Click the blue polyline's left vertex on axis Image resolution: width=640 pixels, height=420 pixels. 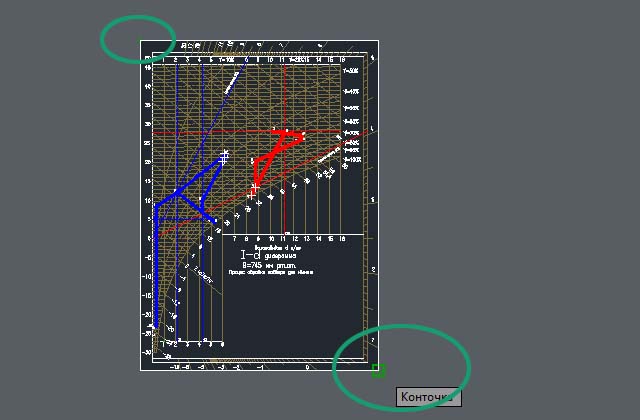[x=155, y=204]
